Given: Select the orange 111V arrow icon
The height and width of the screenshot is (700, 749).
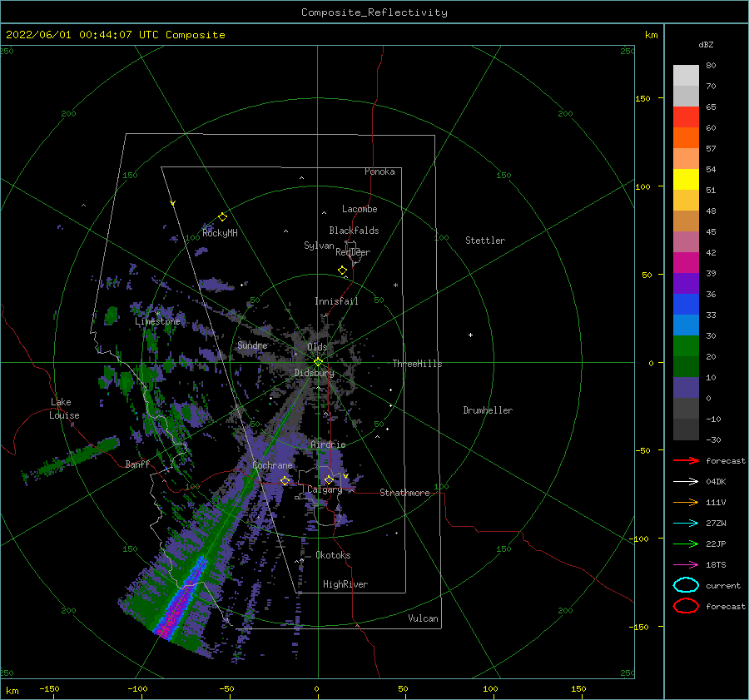Looking at the screenshot, I should (x=686, y=502).
